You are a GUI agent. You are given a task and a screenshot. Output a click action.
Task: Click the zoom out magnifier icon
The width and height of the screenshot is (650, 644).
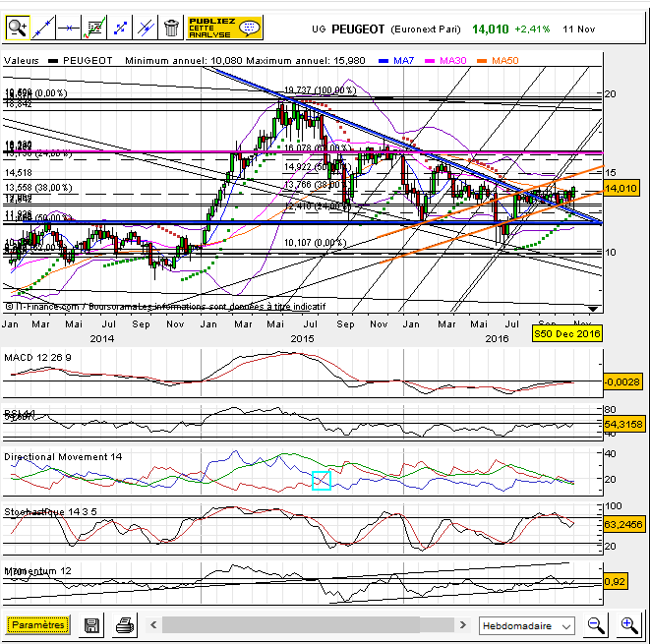tap(596, 625)
